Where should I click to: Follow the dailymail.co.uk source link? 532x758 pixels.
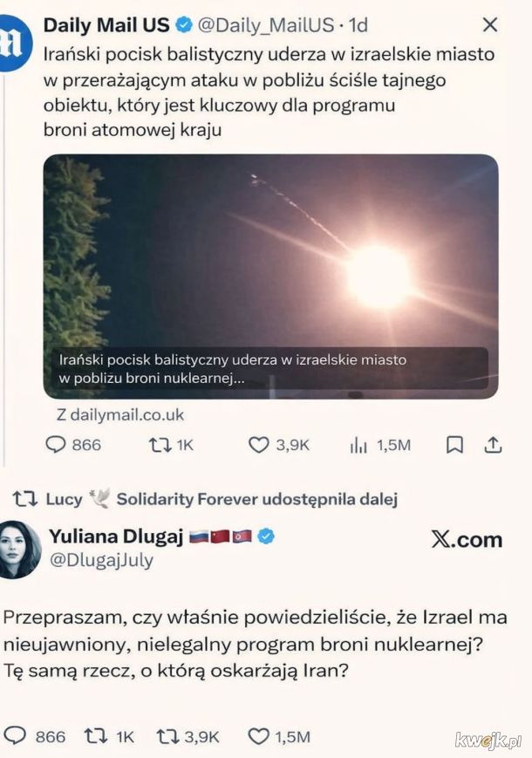click(120, 415)
